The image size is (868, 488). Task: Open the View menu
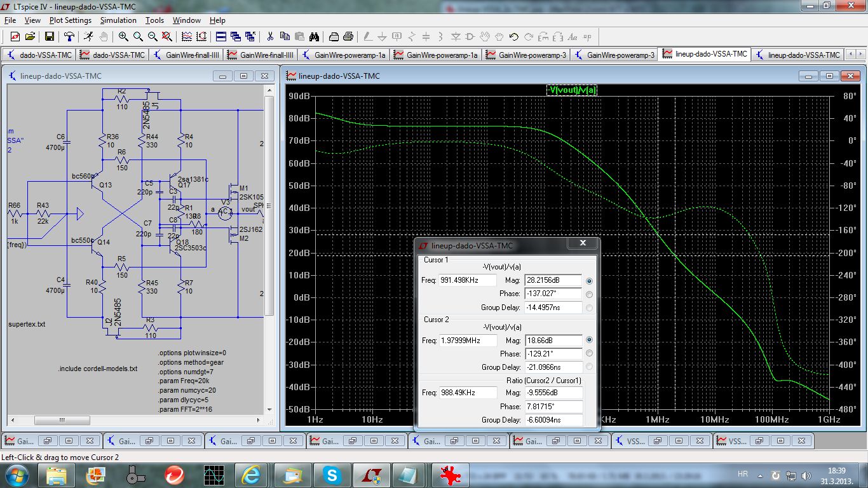tap(32, 20)
